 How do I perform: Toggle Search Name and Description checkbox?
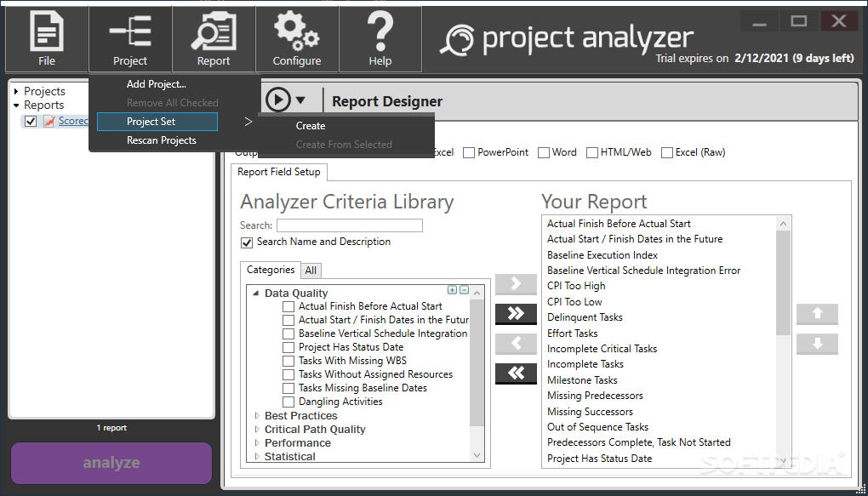coord(247,242)
